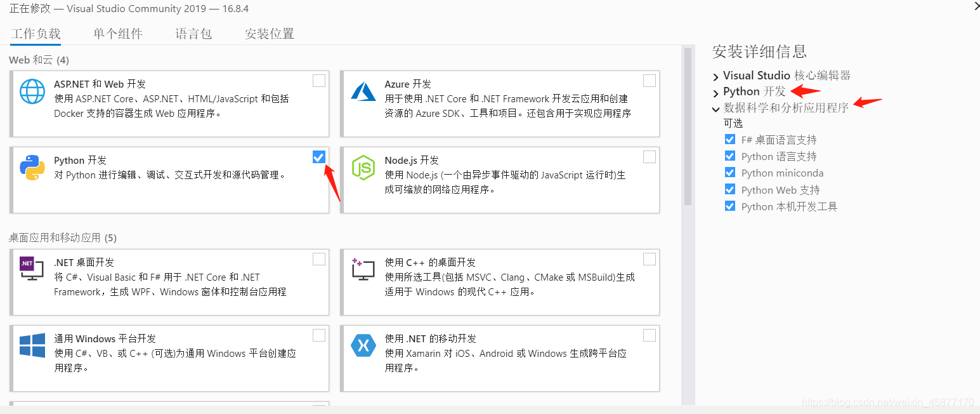This screenshot has height=414, width=980.
Task: Expand the Python 开发 details chevron
Action: [x=716, y=93]
